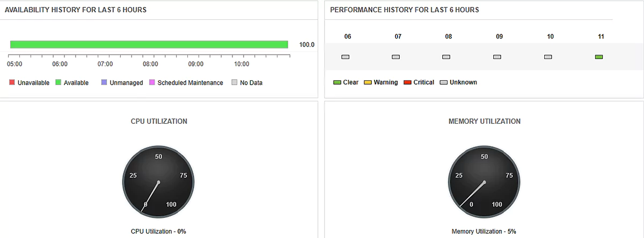Click the green availability history bar
Screen dimensions: 644x238
point(149,44)
